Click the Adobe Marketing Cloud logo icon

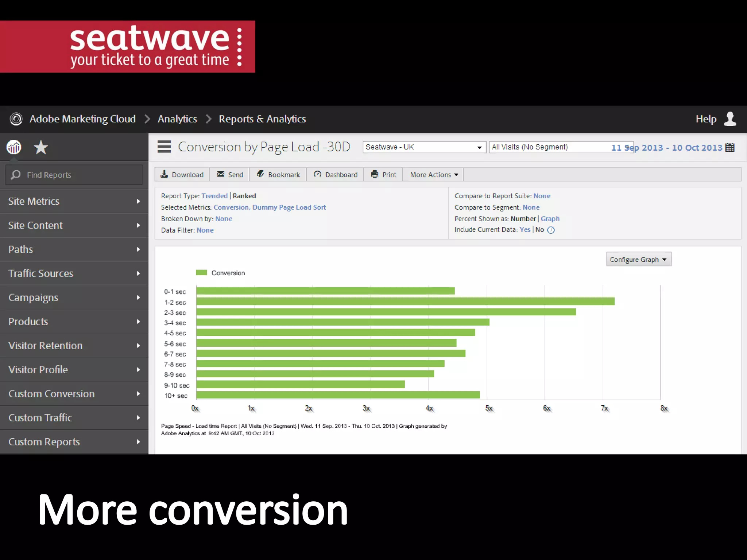(16, 119)
